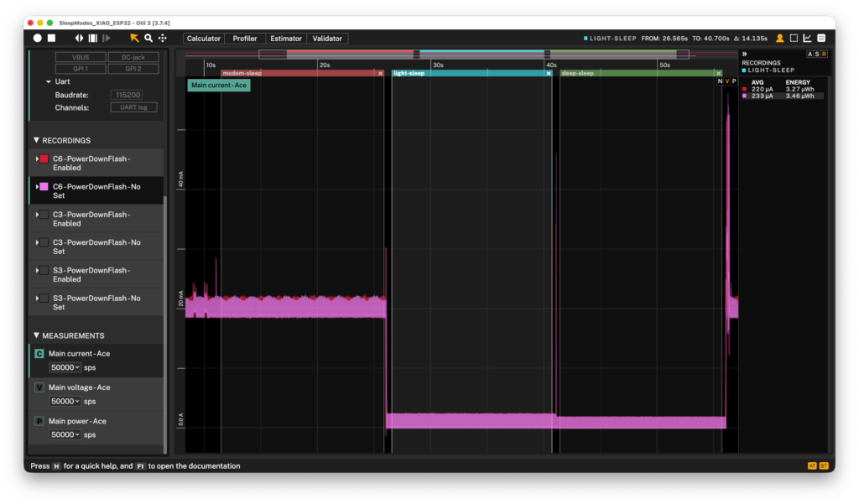The image size is (859, 504).
Task: Click the DC-jack button
Action: click(133, 57)
